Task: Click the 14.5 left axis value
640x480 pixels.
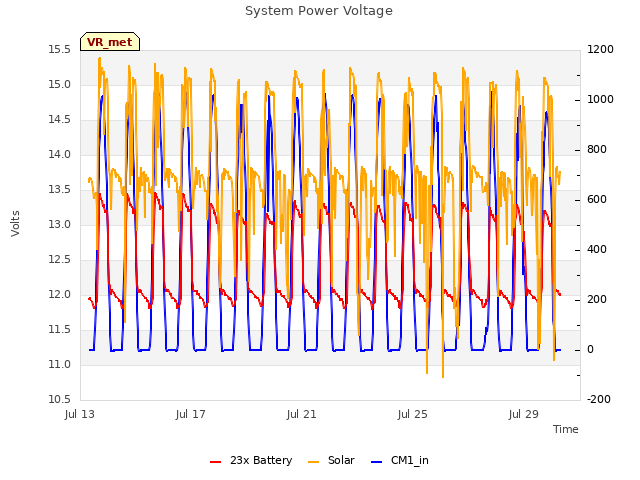Action: click(60, 120)
